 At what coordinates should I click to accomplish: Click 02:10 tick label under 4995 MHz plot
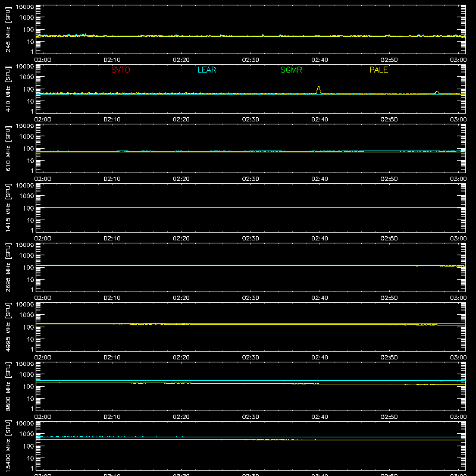(x=112, y=358)
